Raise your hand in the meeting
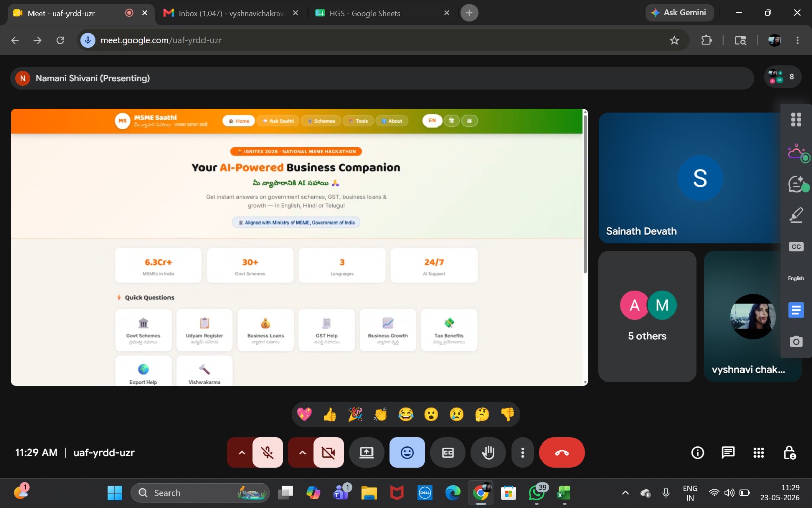The image size is (812, 508). pyautogui.click(x=488, y=453)
